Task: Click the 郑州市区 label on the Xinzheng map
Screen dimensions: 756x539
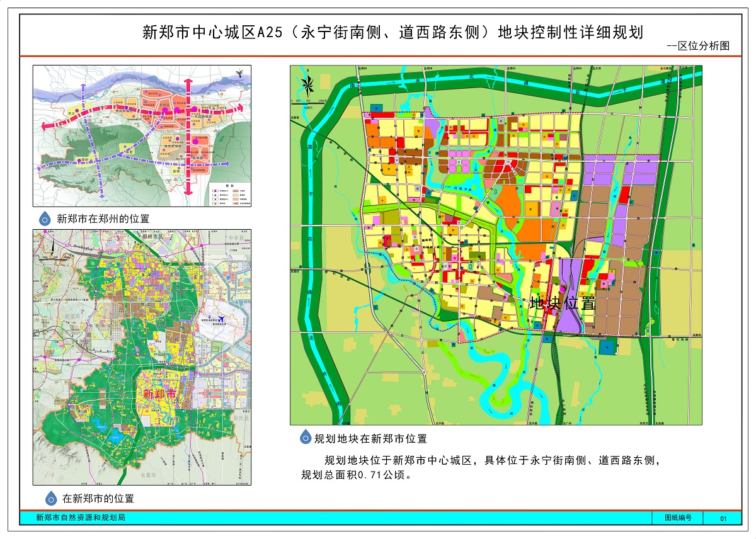Action: 152,237
